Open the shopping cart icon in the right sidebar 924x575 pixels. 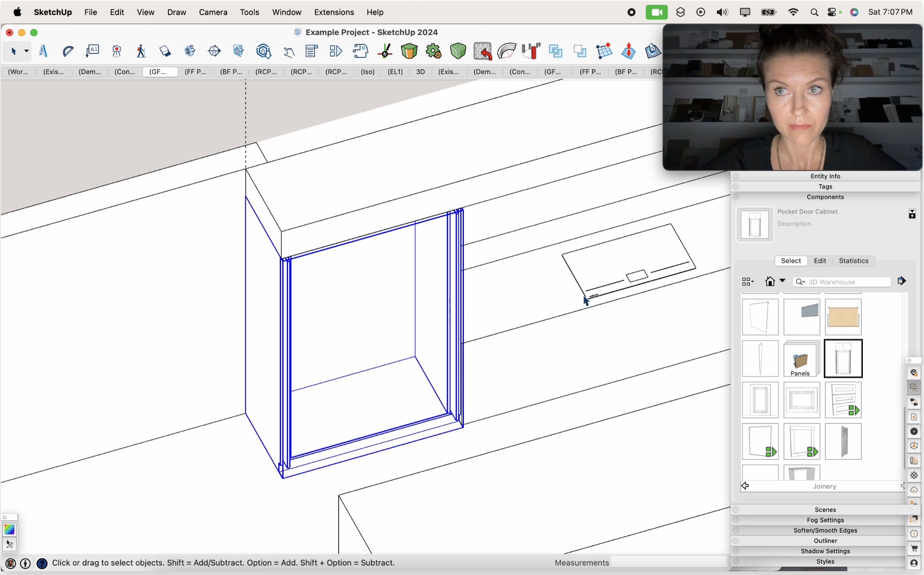(914, 548)
